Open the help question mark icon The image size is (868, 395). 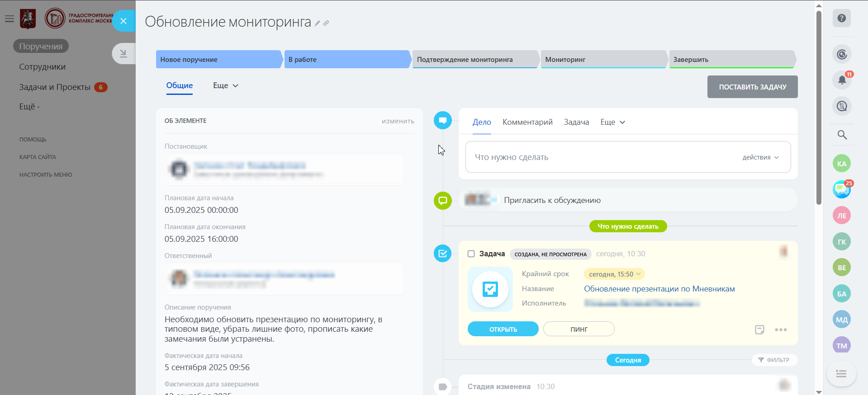coord(842,18)
